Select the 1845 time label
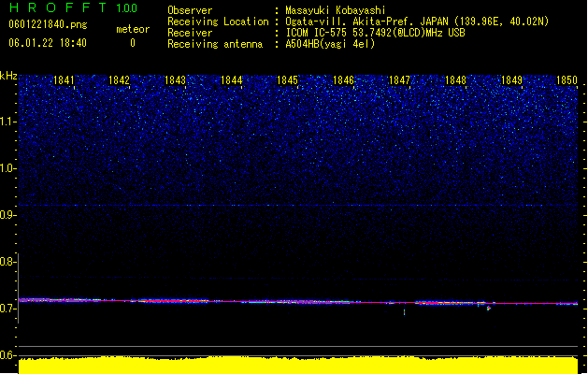The image size is (588, 374). click(287, 80)
